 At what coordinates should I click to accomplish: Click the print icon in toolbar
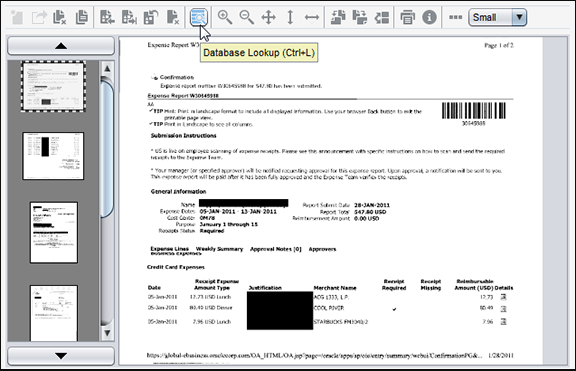407,17
